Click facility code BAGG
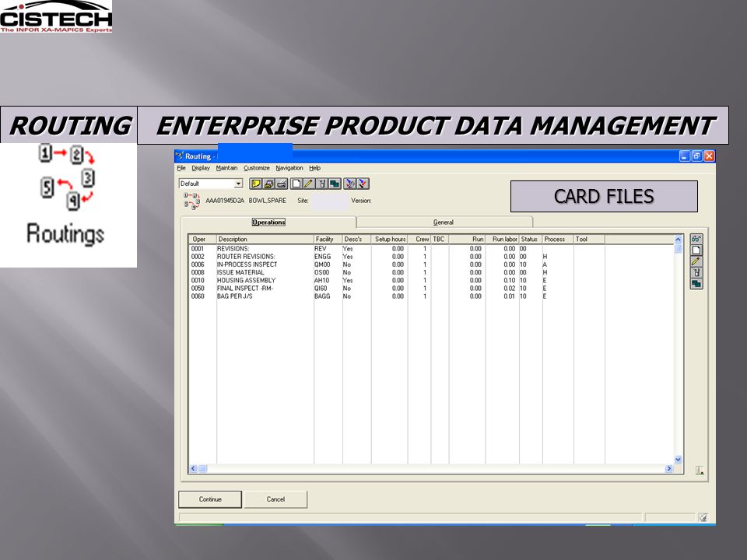 coord(322,296)
